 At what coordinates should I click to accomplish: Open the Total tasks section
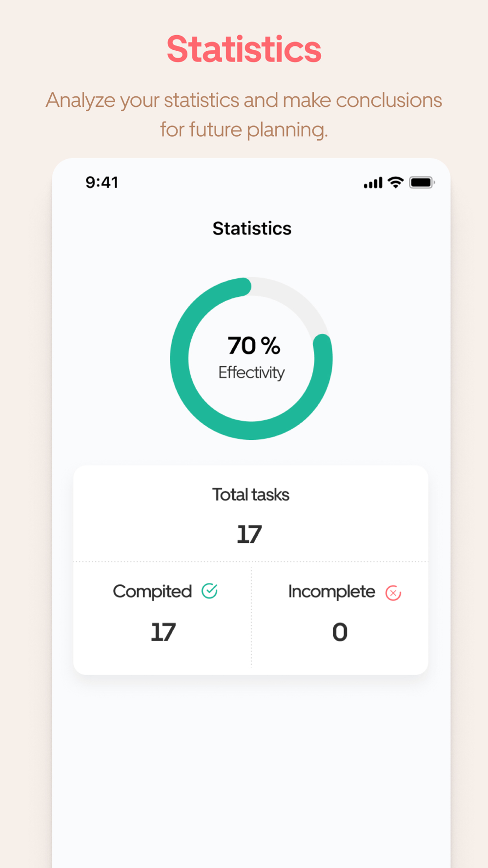tap(251, 514)
